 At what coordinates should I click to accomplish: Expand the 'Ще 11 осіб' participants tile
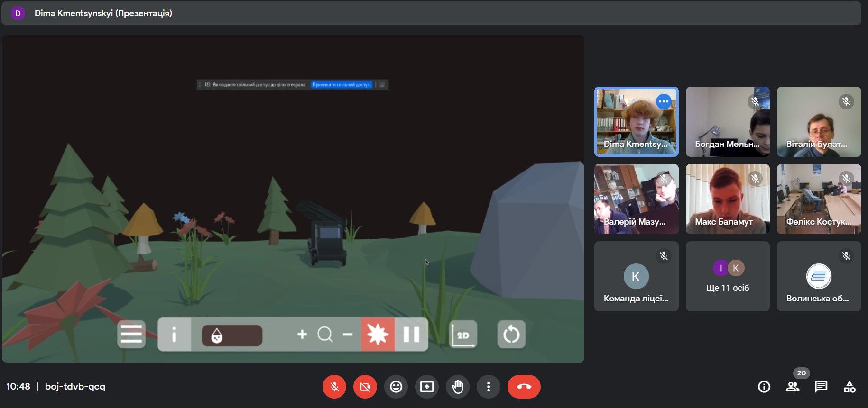coord(728,276)
